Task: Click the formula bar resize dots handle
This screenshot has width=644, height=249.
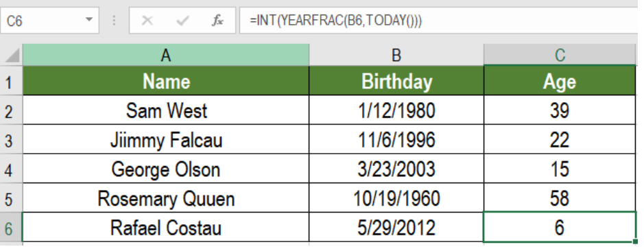Action: click(114, 20)
